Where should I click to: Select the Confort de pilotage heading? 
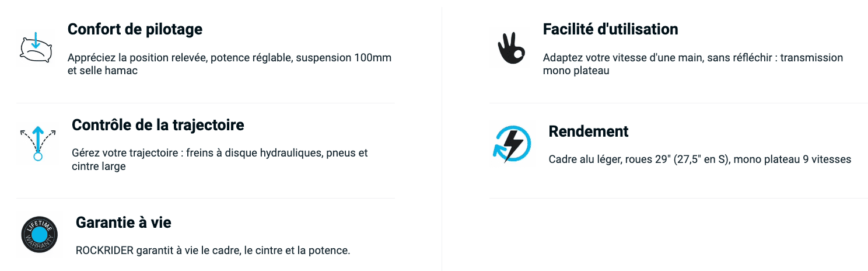coord(135,29)
